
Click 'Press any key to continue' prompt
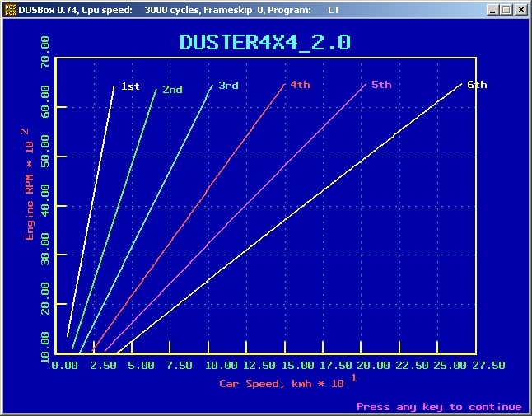tap(439, 406)
